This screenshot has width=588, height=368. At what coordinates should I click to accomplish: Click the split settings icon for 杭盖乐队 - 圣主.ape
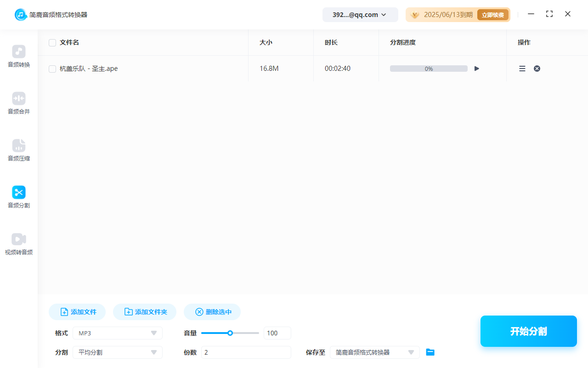click(522, 68)
